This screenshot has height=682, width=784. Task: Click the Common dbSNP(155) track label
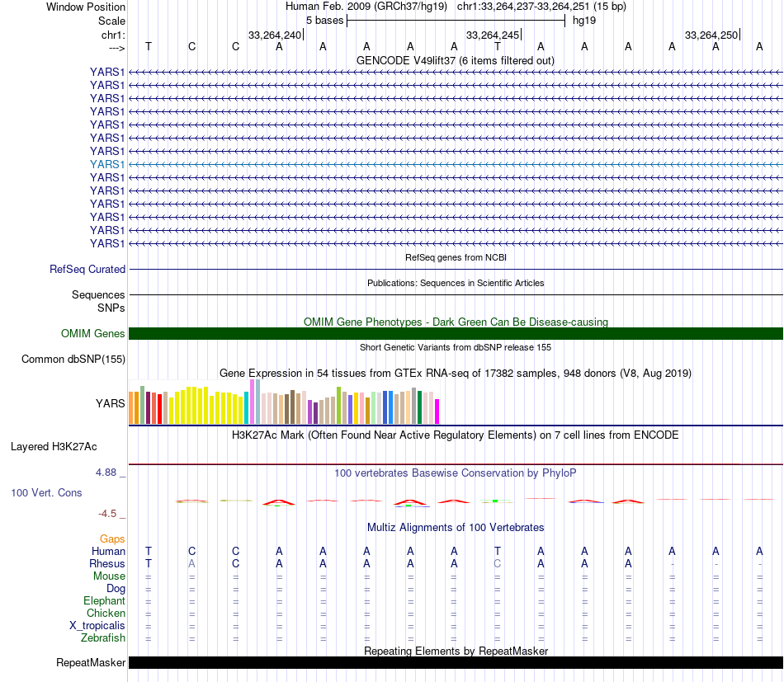(73, 360)
